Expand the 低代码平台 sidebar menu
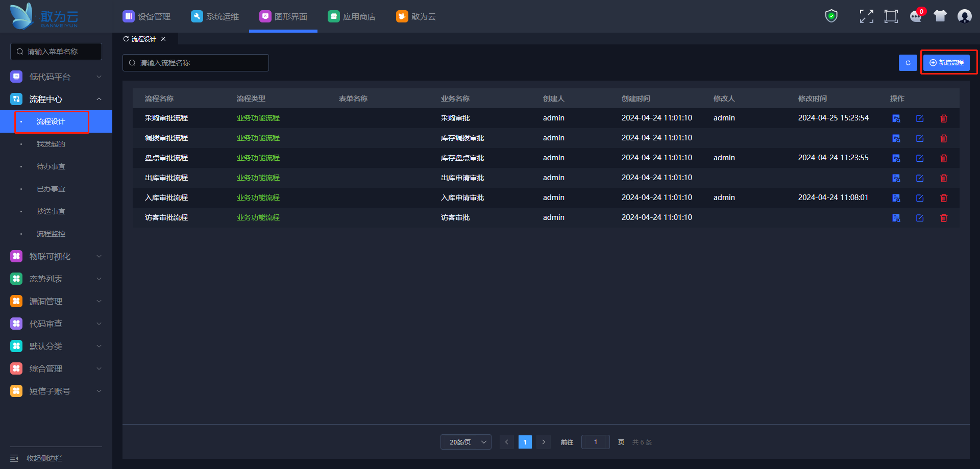This screenshot has height=469, width=980. point(56,77)
